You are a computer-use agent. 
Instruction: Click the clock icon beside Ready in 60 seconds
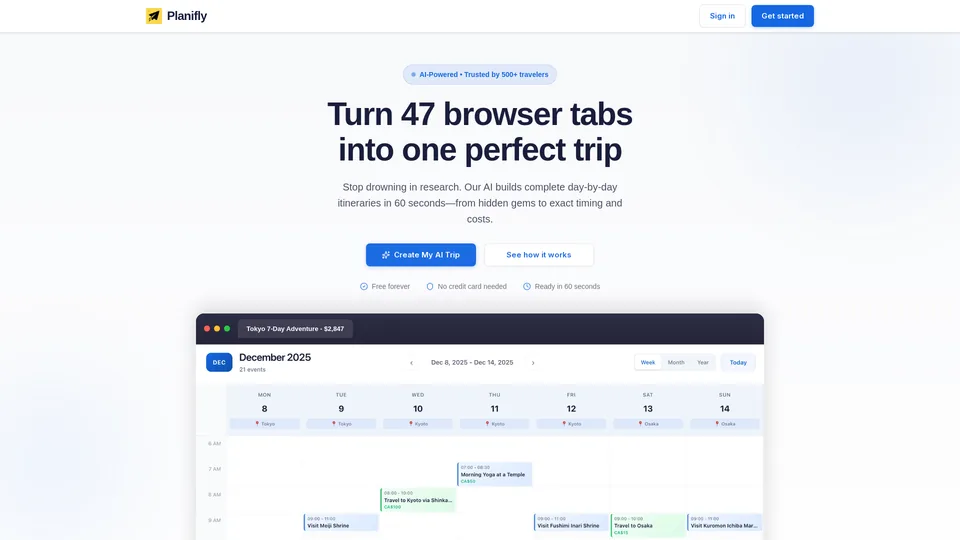pos(527,287)
